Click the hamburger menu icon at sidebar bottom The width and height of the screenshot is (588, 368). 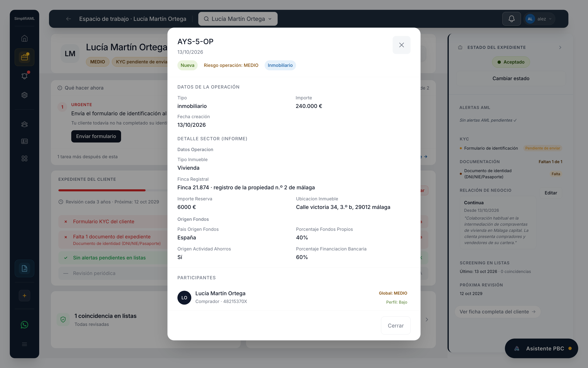[x=24, y=344]
